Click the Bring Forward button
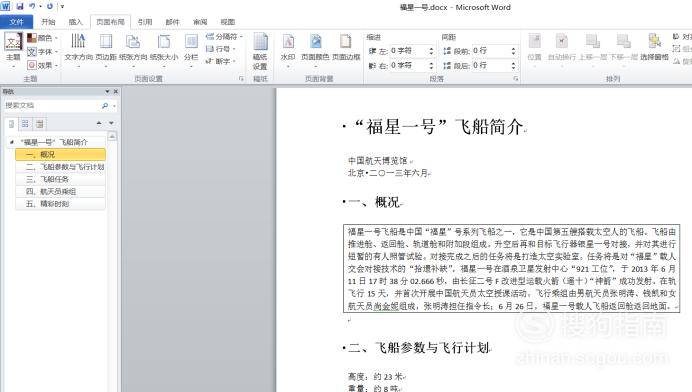The width and height of the screenshot is (692, 392). pos(593,50)
